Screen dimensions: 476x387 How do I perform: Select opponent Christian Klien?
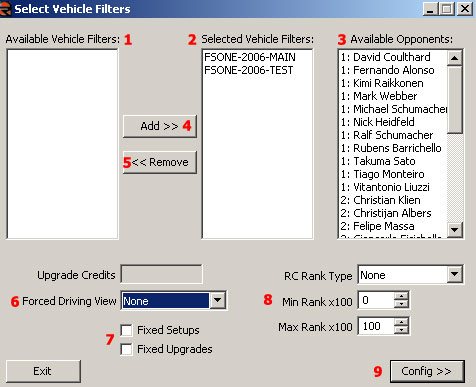[x=380, y=200]
